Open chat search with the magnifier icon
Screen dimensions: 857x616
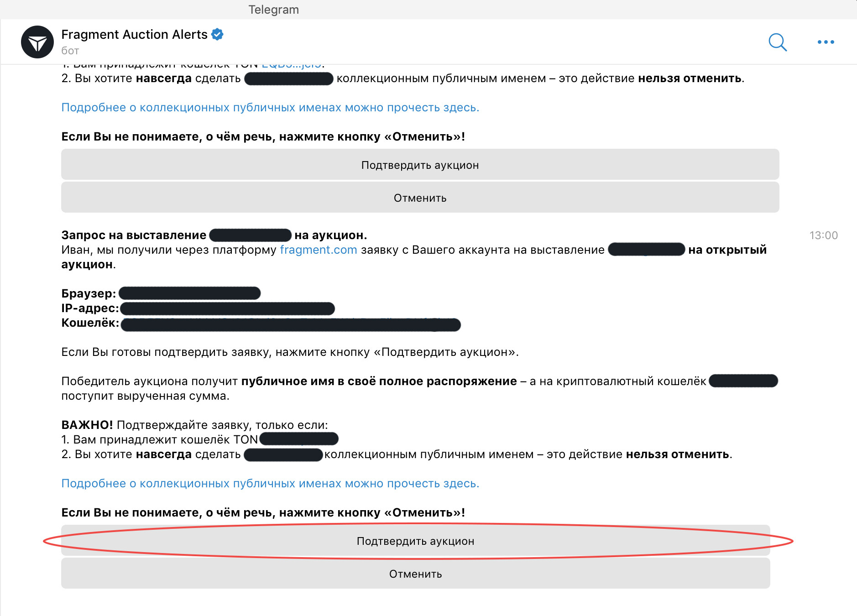pyautogui.click(x=778, y=42)
